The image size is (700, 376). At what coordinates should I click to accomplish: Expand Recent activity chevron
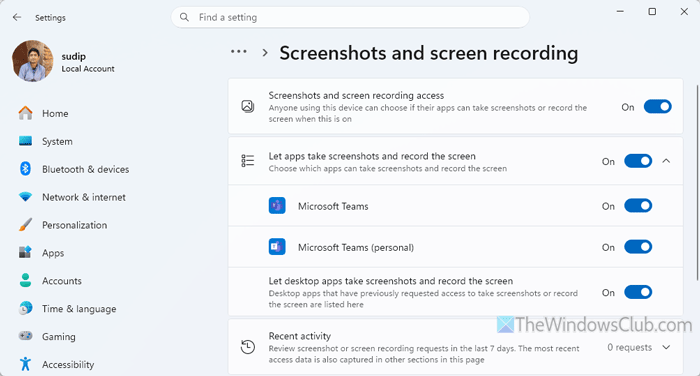point(667,347)
